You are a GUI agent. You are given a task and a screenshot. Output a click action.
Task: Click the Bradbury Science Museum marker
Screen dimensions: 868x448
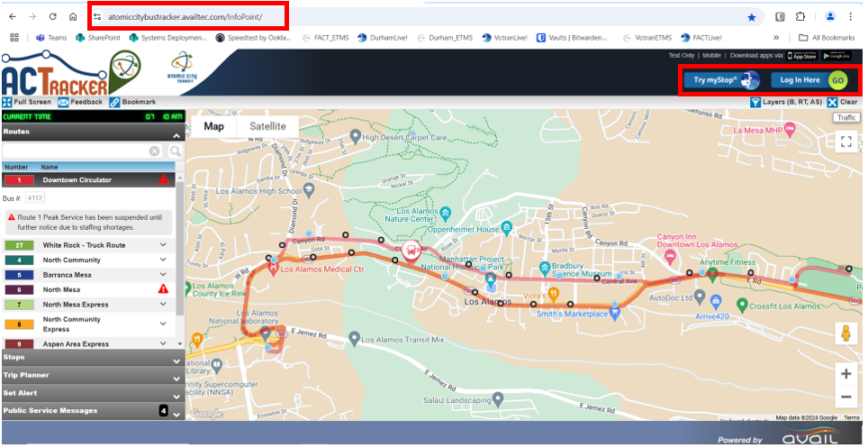[x=545, y=267]
